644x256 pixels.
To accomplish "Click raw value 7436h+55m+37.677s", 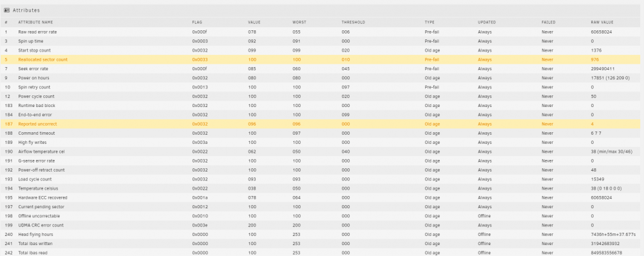I will pyautogui.click(x=612, y=234).
